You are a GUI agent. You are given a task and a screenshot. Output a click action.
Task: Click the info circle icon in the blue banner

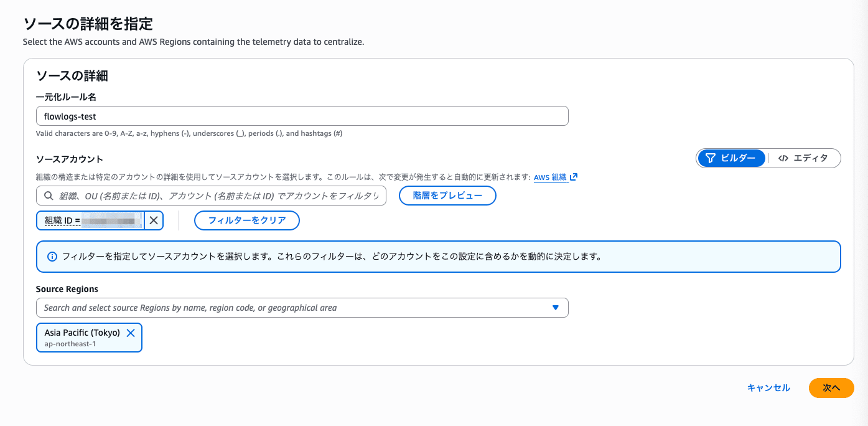[52, 256]
